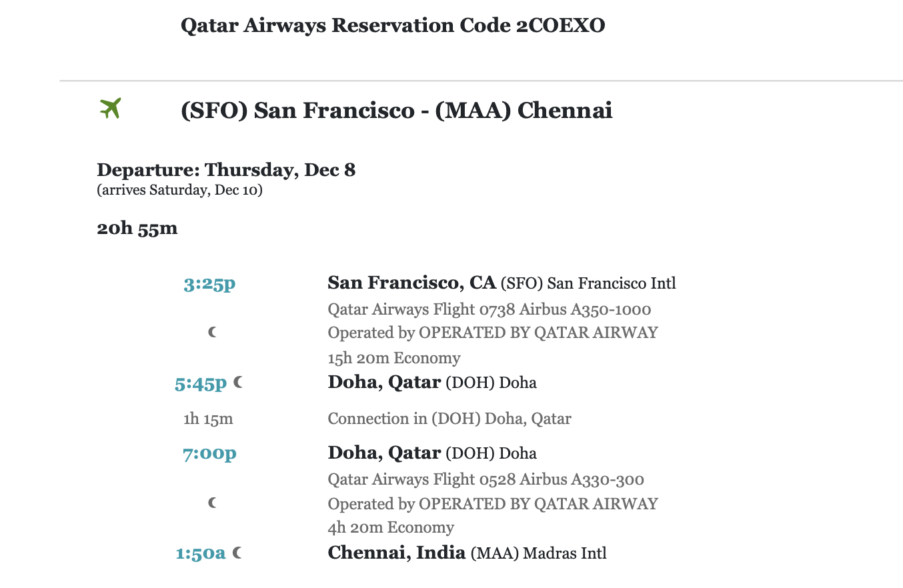Click the 20h 55m total duration

[137, 229]
